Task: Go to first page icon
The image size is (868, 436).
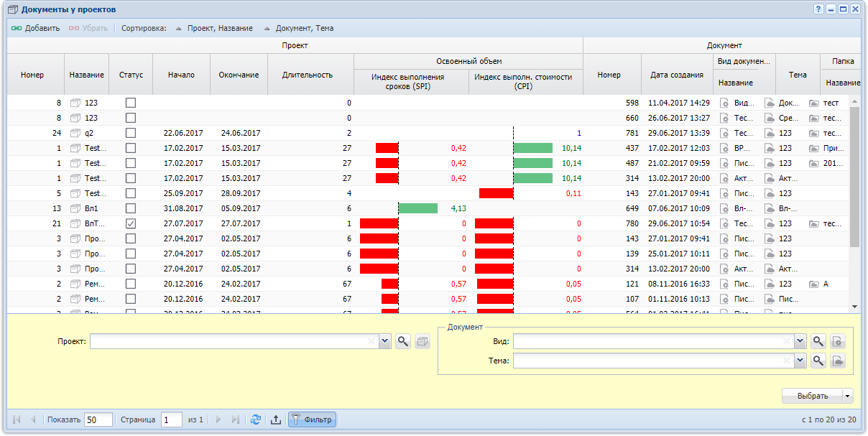Action: [x=17, y=419]
